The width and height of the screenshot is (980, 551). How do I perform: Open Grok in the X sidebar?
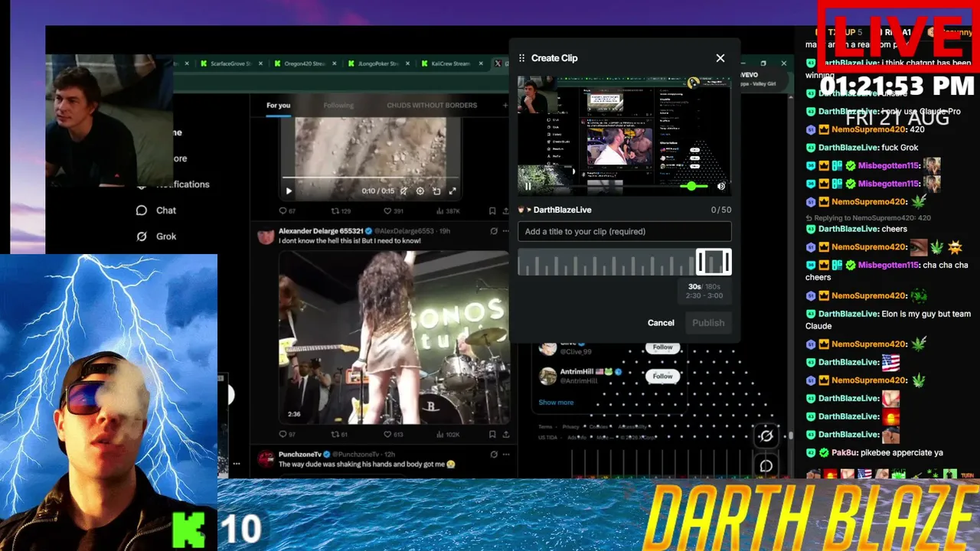point(156,236)
